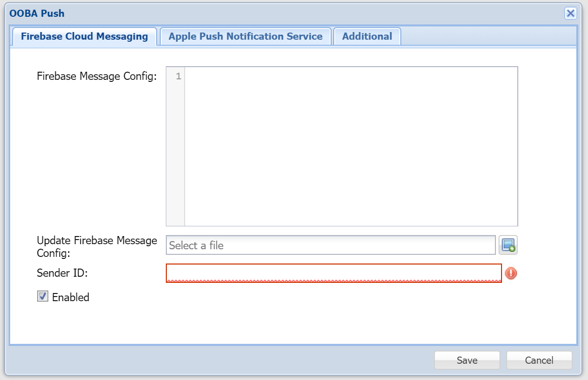The height and width of the screenshot is (380, 588).
Task: Click the Sender ID error warning icon
Action: pos(511,273)
